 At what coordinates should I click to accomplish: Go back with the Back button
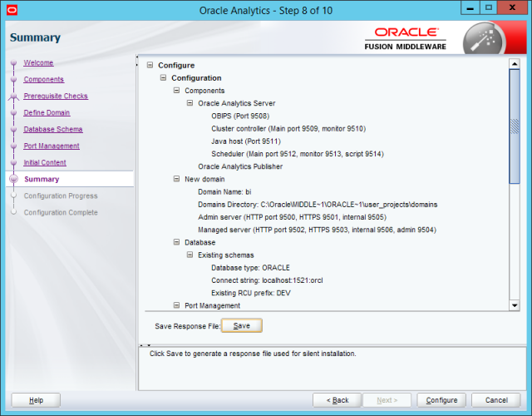337,400
